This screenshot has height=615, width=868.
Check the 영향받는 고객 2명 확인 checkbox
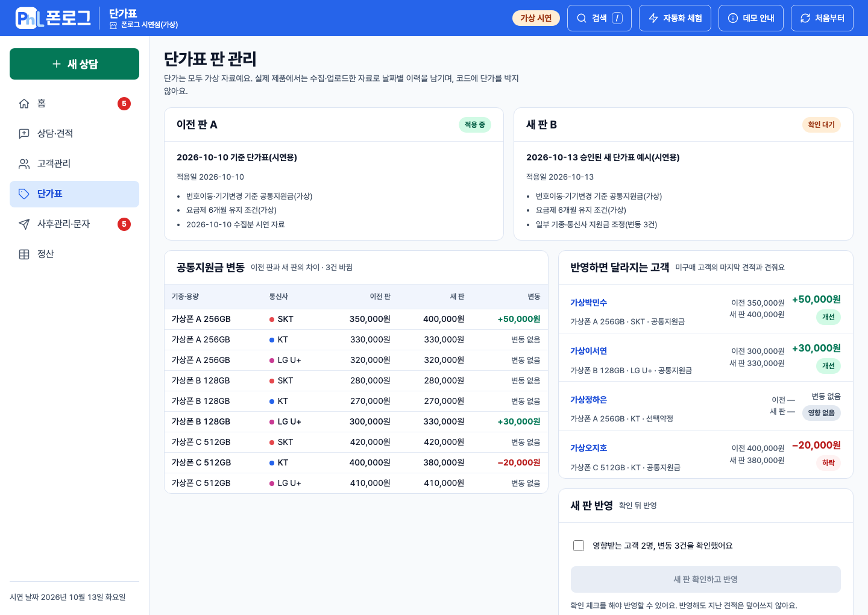point(579,546)
